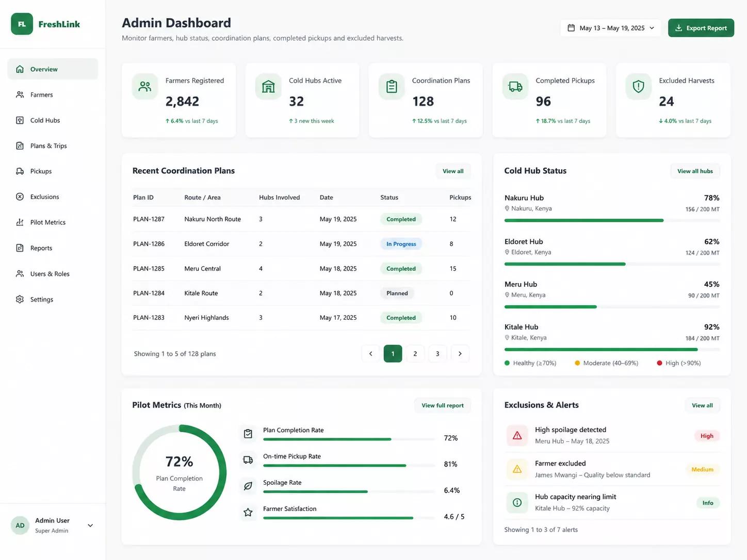Viewport: 747px width, 560px height.
Task: Click the Export Report button
Action: pyautogui.click(x=701, y=28)
